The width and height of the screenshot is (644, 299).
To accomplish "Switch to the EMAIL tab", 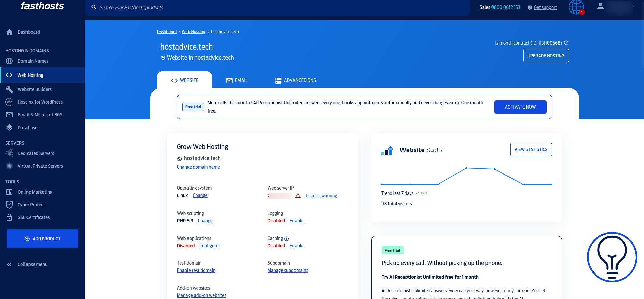I will click(x=237, y=80).
